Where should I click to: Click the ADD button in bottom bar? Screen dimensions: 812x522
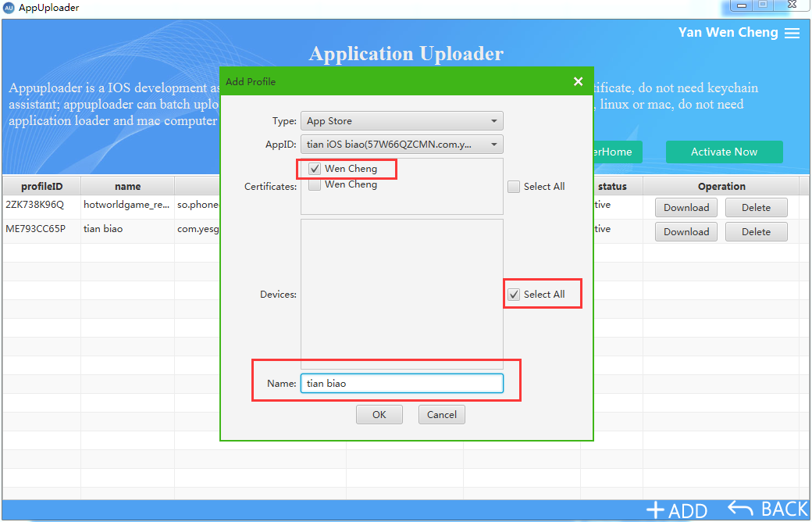677,510
